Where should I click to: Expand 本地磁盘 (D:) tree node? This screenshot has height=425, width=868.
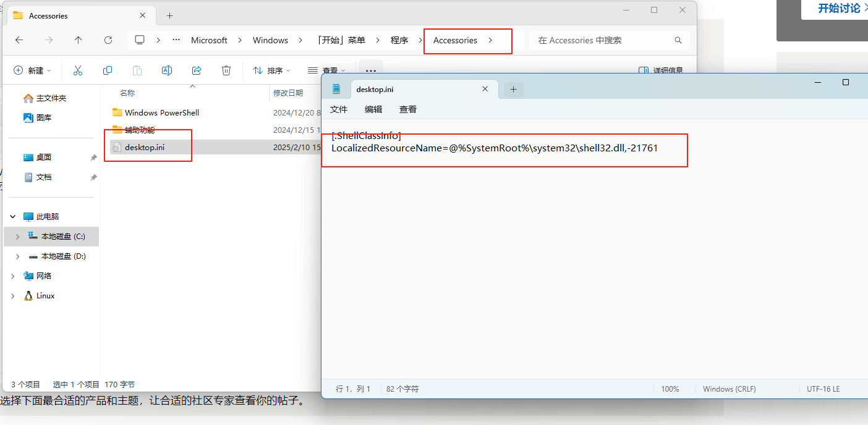click(x=18, y=256)
